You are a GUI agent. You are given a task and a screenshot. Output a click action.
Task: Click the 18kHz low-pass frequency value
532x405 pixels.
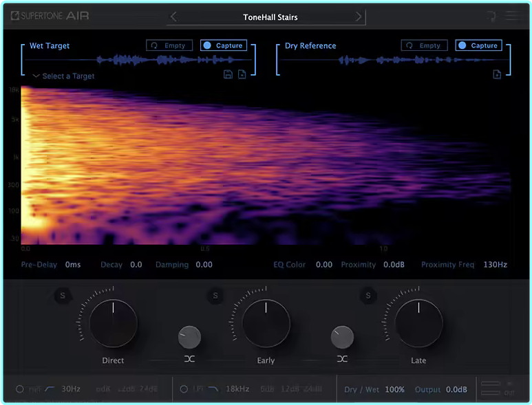click(237, 388)
